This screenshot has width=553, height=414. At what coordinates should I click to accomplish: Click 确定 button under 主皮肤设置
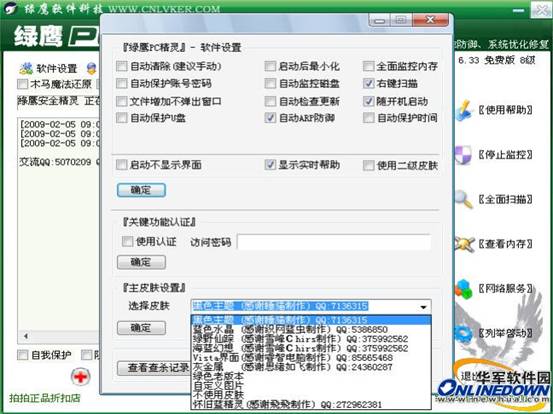point(141,328)
